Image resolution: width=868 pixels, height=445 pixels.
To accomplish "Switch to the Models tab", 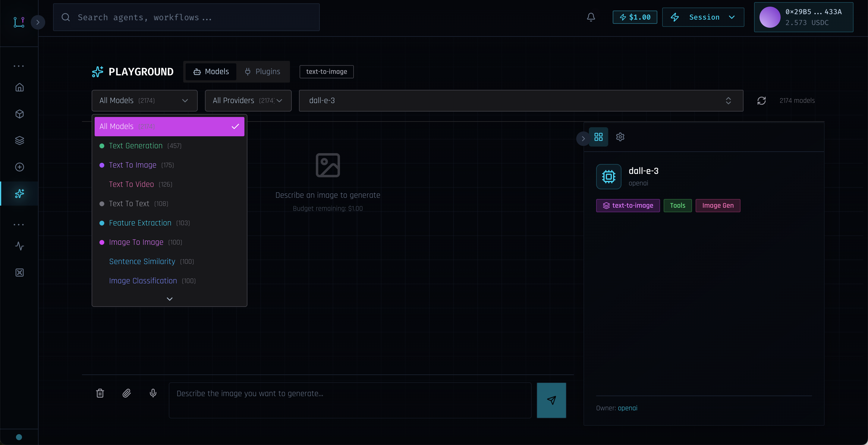I will [x=211, y=71].
